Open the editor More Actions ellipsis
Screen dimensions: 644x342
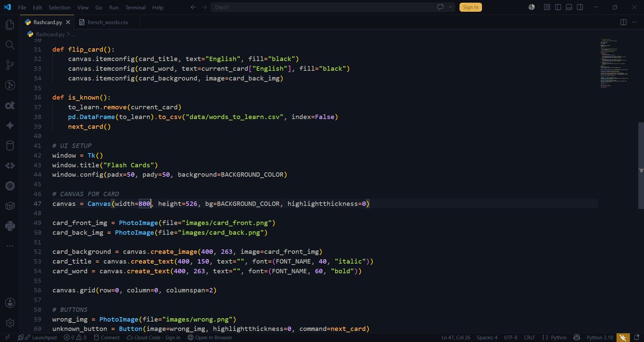(x=635, y=22)
